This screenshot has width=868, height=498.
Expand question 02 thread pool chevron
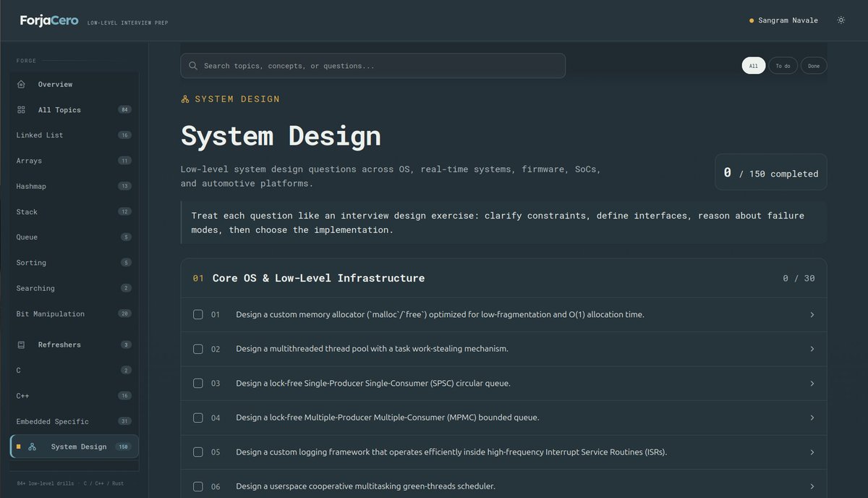click(x=812, y=349)
